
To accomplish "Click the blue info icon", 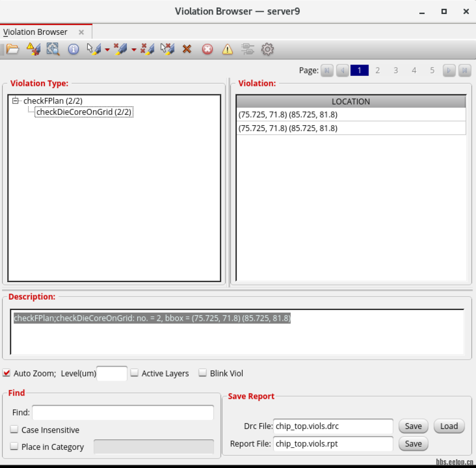I will (x=74, y=49).
